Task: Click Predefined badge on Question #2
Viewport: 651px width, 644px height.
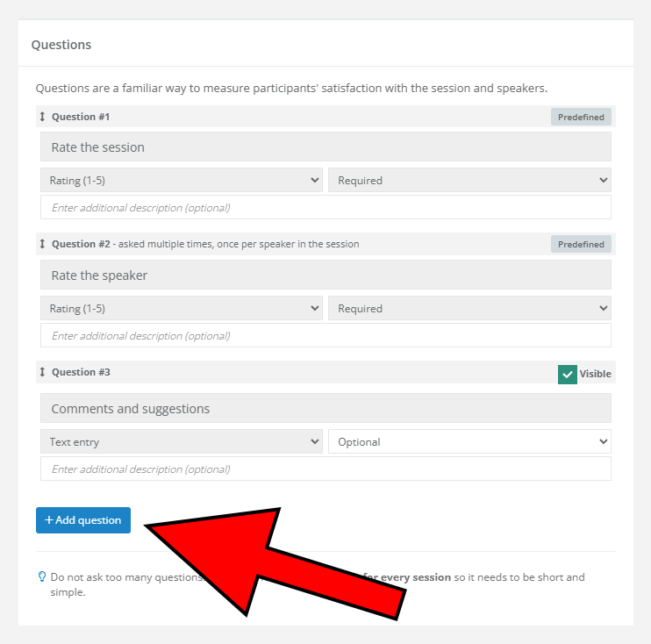Action: (581, 245)
